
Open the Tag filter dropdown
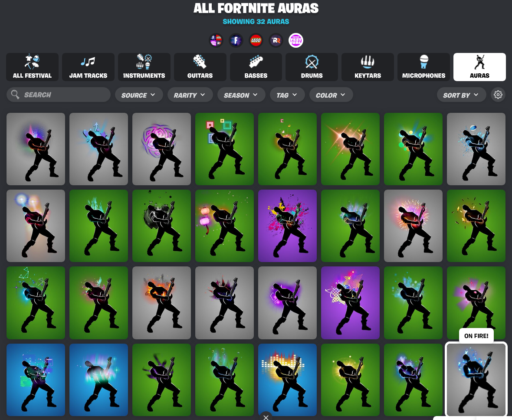[287, 95]
